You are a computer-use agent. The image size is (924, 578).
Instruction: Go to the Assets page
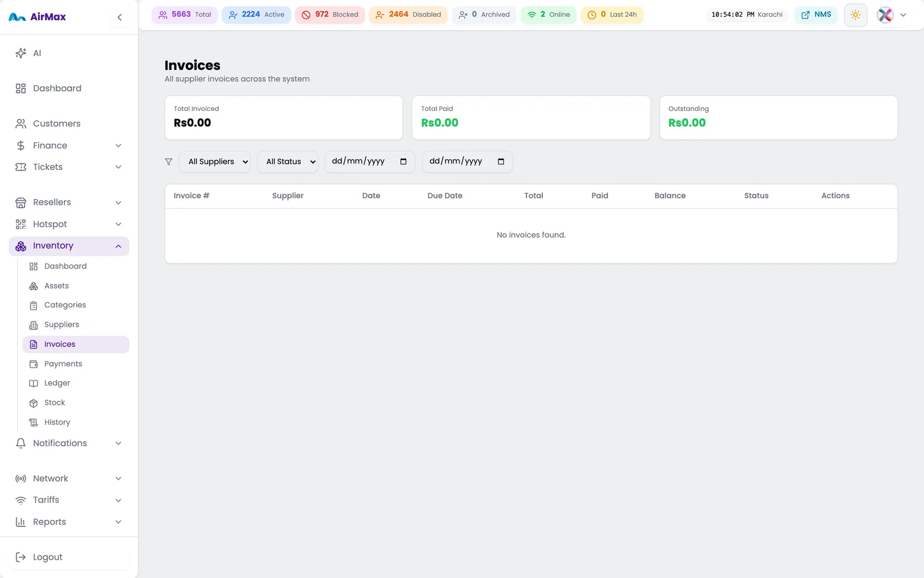pos(76,286)
